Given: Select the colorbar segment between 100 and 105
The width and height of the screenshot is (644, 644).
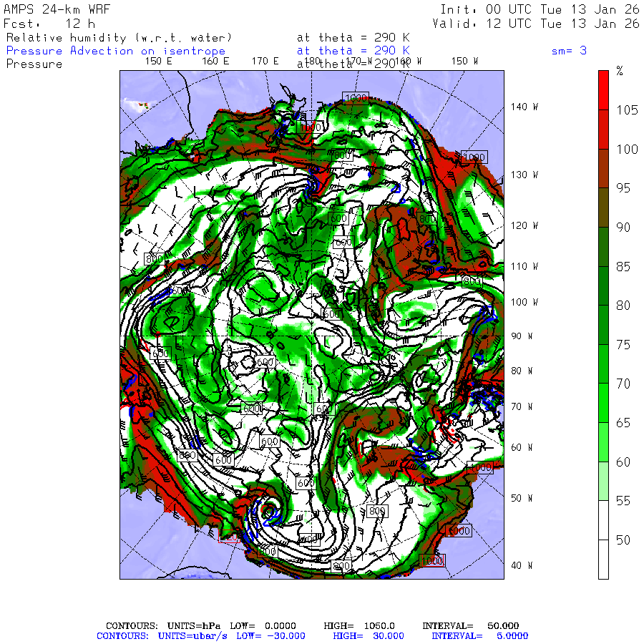Looking at the screenshot, I should [603, 130].
